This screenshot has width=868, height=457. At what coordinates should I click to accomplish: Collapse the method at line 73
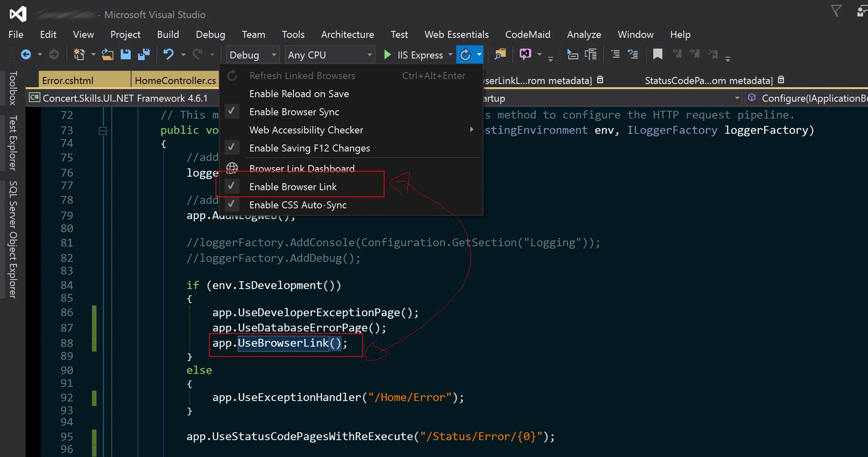(103, 131)
